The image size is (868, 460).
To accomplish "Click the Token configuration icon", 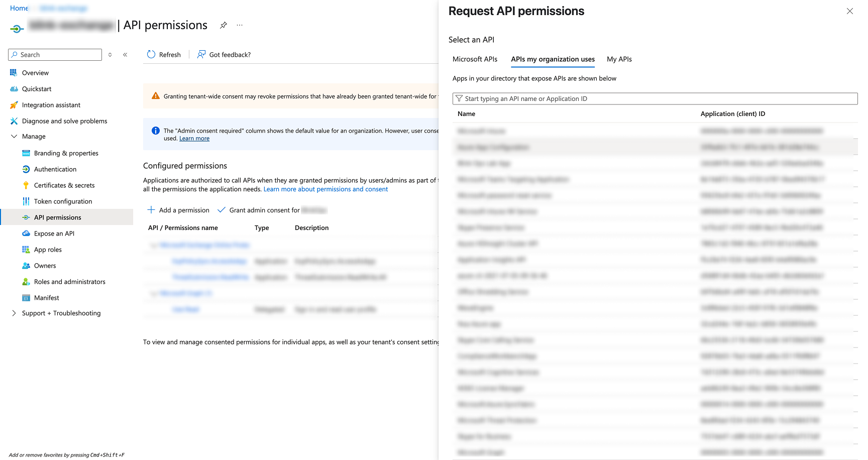I will pyautogui.click(x=26, y=201).
